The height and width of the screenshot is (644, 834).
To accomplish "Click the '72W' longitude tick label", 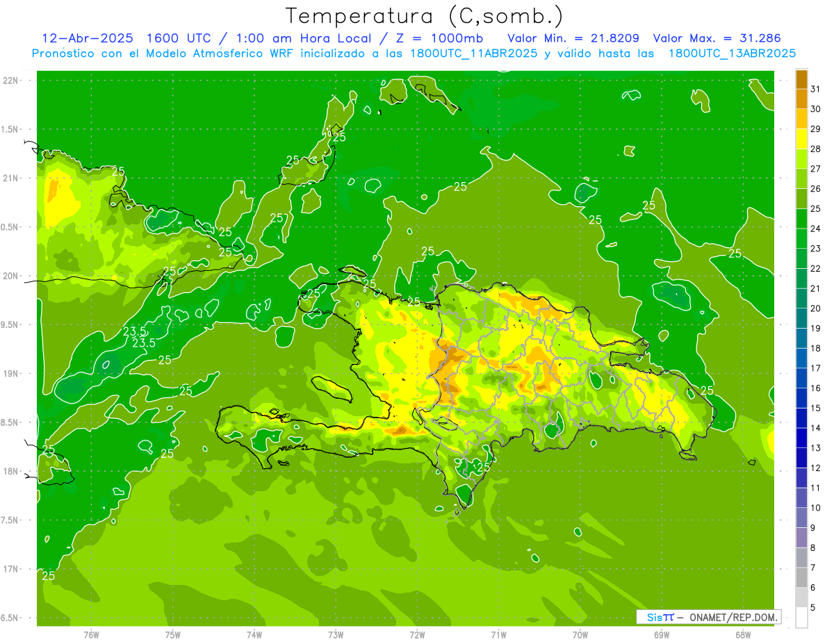I will [417, 634].
